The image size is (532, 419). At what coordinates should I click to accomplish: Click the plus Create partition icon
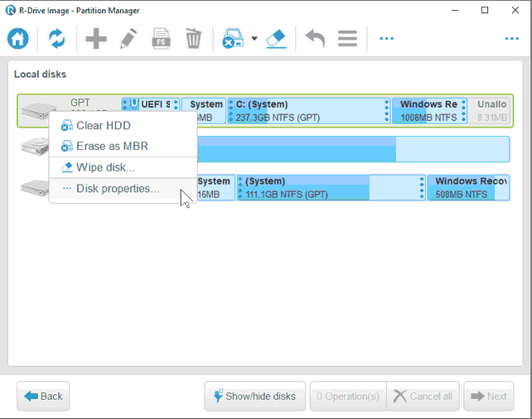click(96, 39)
